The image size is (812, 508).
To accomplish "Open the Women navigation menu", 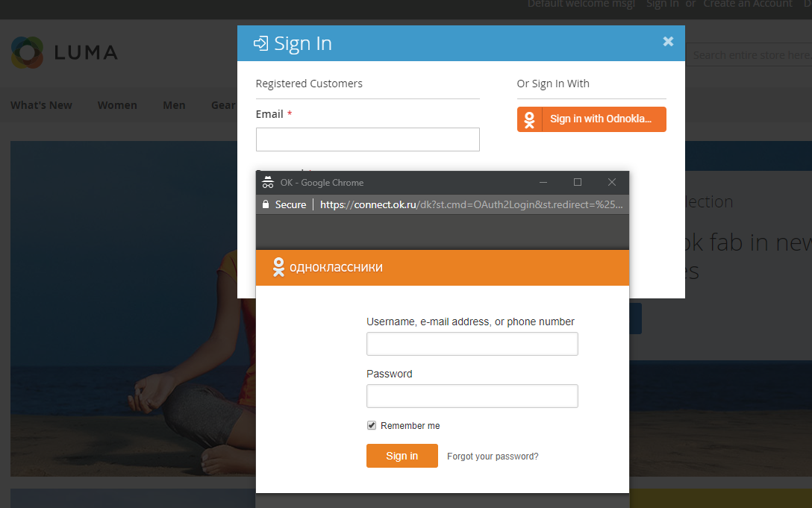I will 117,105.
